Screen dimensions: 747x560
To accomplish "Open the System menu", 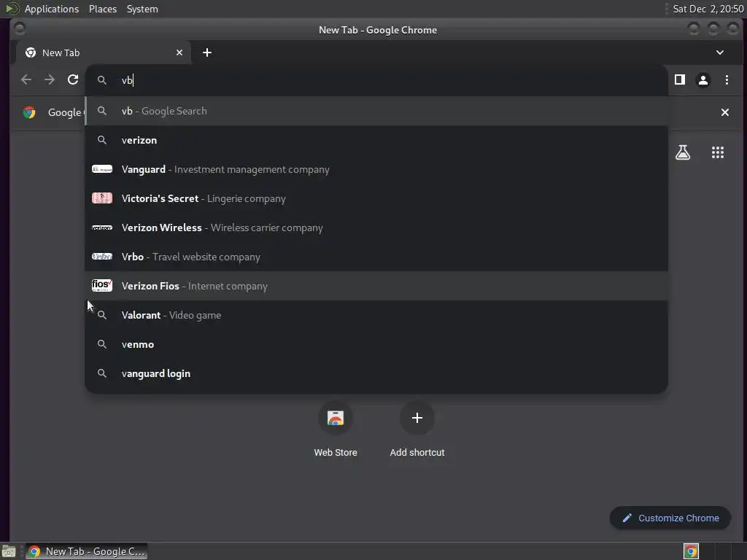I will [x=142, y=9].
